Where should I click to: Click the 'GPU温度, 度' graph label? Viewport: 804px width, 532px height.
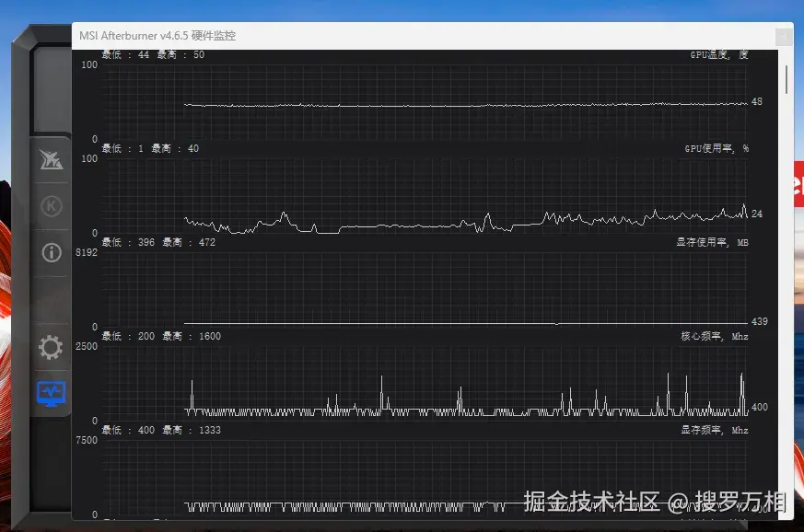pos(719,54)
